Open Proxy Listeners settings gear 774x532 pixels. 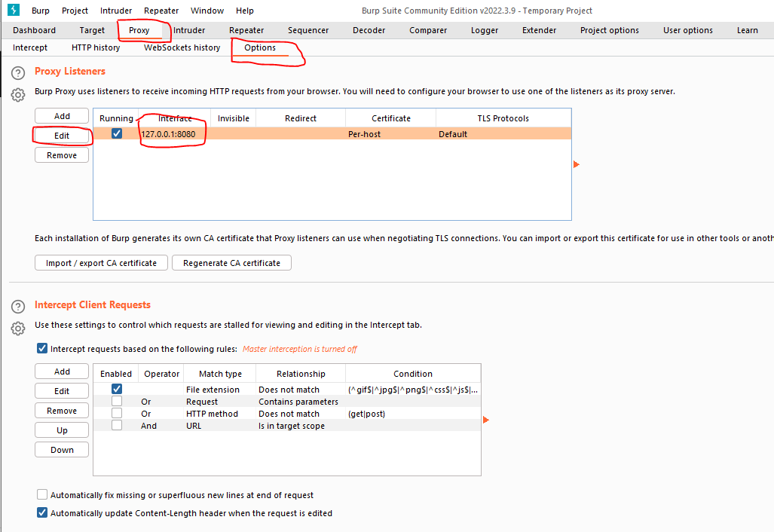[18, 94]
